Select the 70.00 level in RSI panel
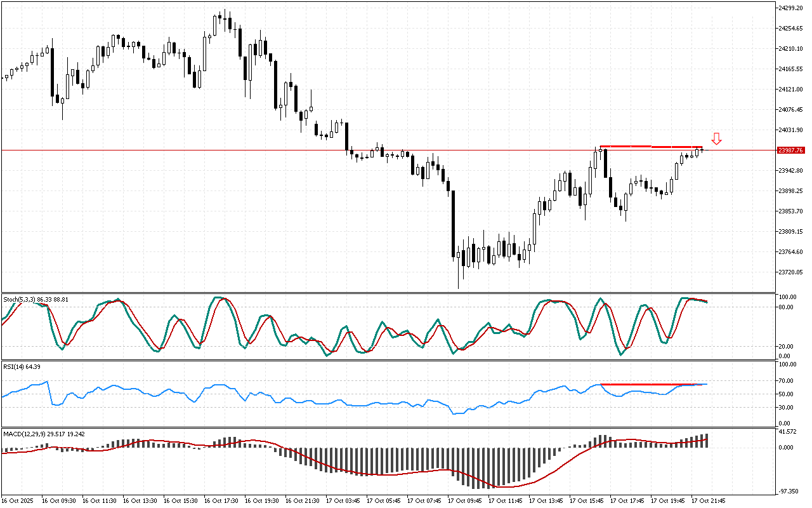This screenshot has height=508, width=812. click(x=787, y=381)
